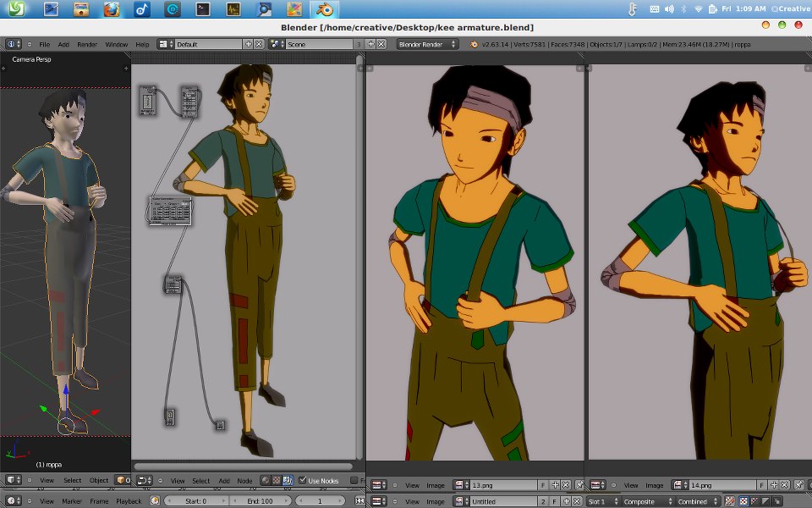
Task: Click the Start: 0 frame field
Action: (x=195, y=501)
